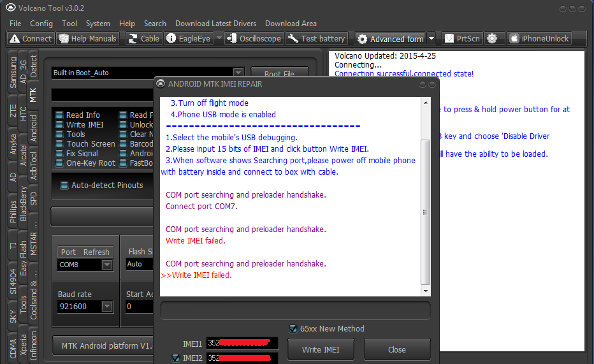The height and width of the screenshot is (364, 594).
Task: Open Help Manuals from the toolbar
Action: tap(87, 38)
